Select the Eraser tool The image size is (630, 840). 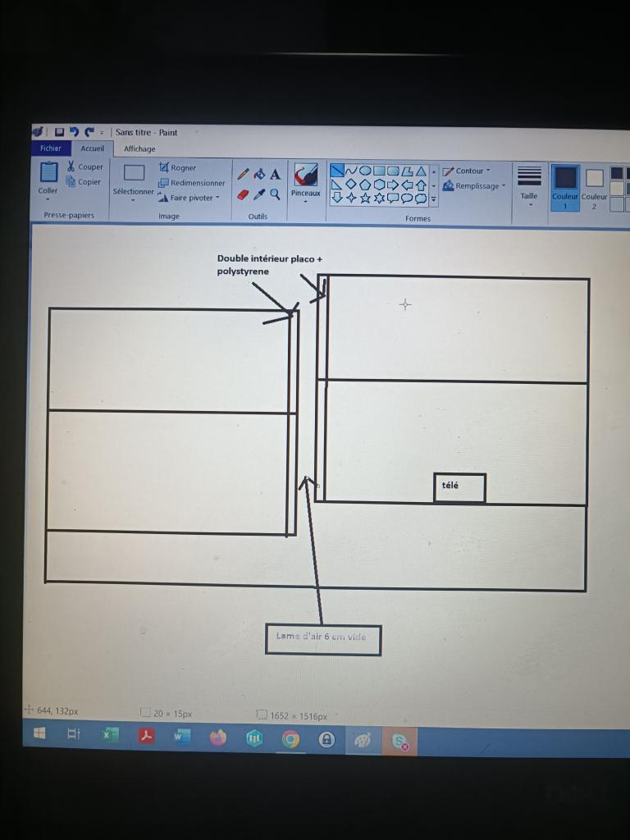243,194
